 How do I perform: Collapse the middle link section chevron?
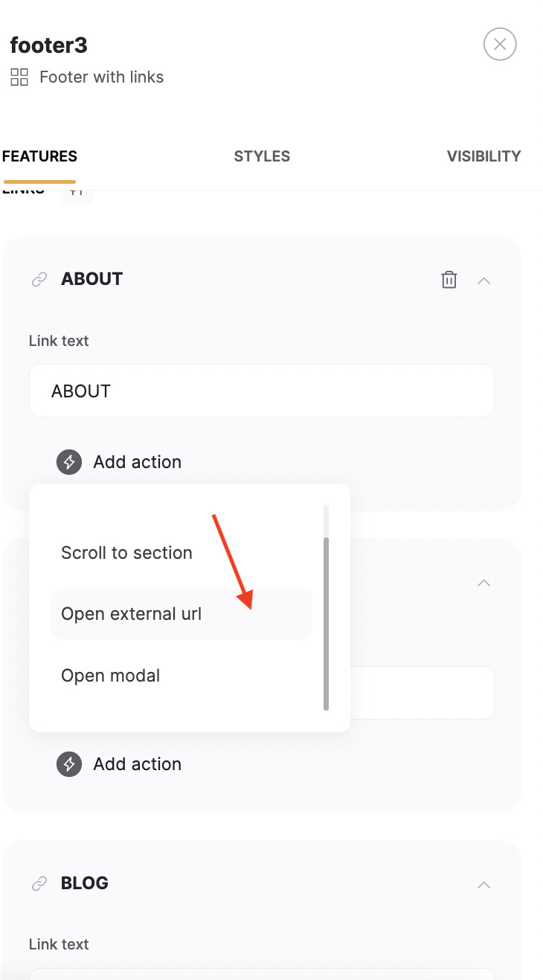pos(484,583)
